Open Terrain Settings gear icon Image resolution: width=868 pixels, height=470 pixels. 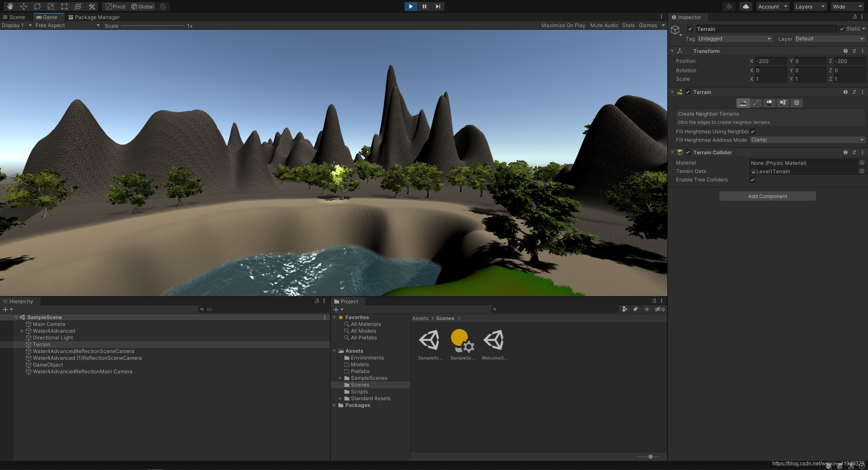click(796, 103)
